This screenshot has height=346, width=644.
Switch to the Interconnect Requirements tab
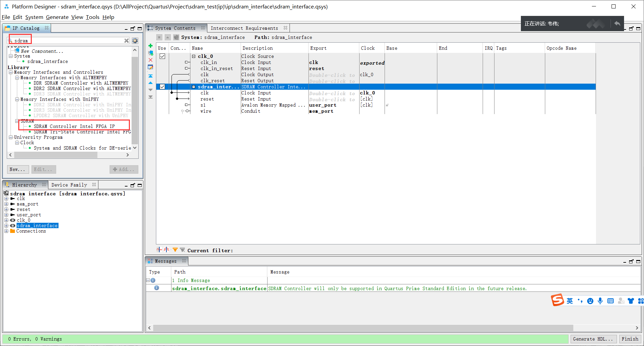pyautogui.click(x=244, y=28)
